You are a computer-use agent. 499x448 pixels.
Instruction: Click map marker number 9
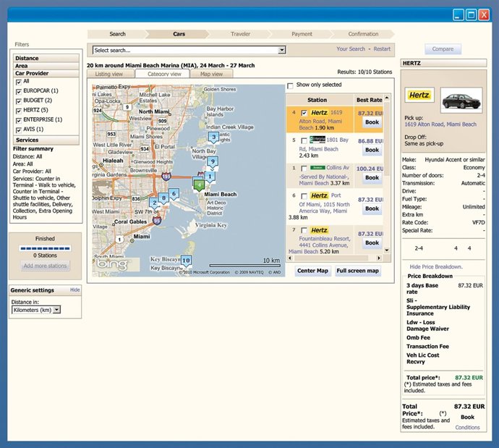pyautogui.click(x=213, y=161)
